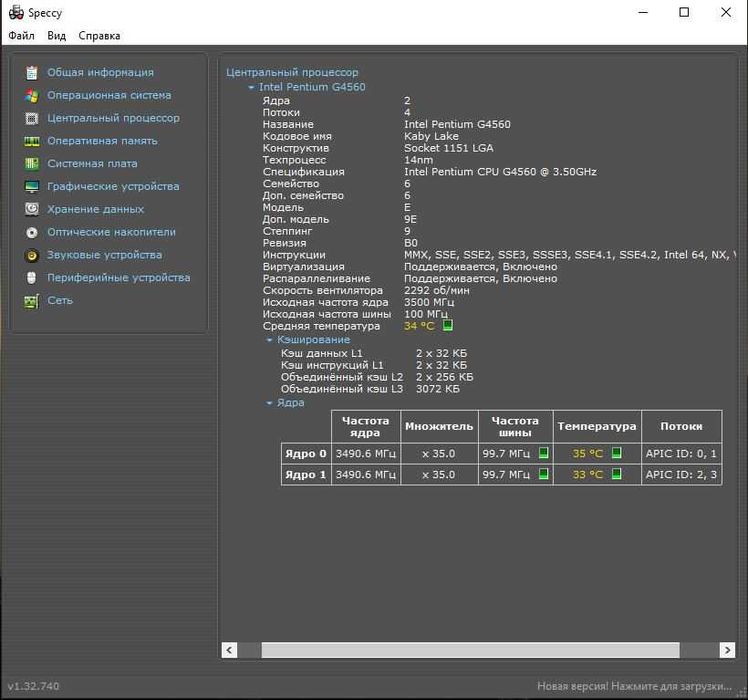Click the 35 °C temperature of Ядро 0
The height and width of the screenshot is (700, 748).
point(588,453)
